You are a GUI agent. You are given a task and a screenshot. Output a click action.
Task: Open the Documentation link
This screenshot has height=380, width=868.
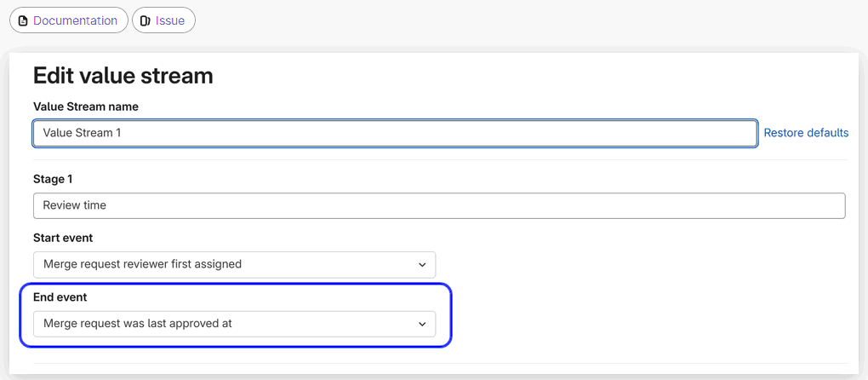(75, 20)
